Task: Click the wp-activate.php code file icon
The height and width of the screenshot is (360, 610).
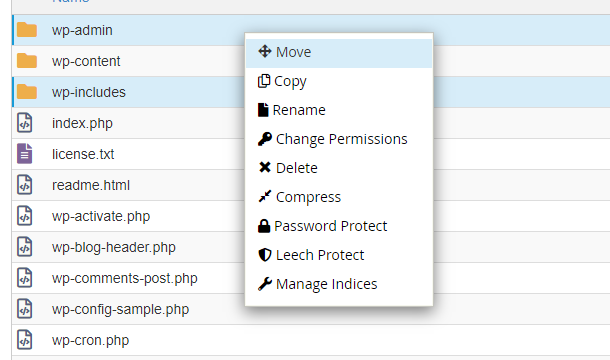Action: tap(25, 216)
